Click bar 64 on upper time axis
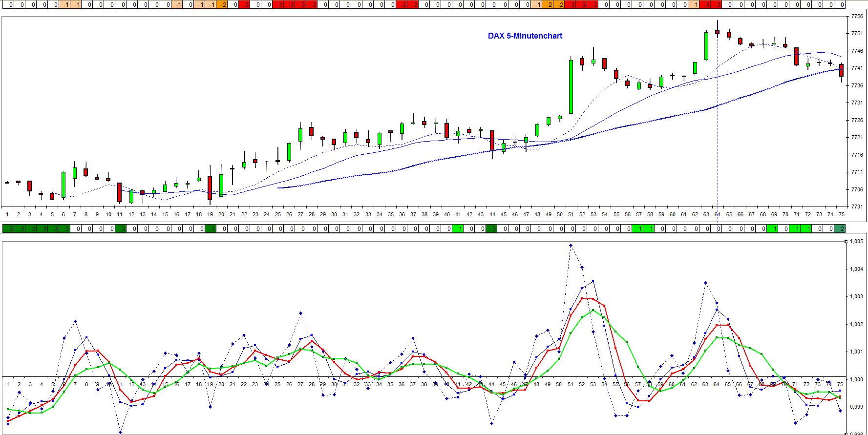The image size is (868, 435). pos(717,214)
